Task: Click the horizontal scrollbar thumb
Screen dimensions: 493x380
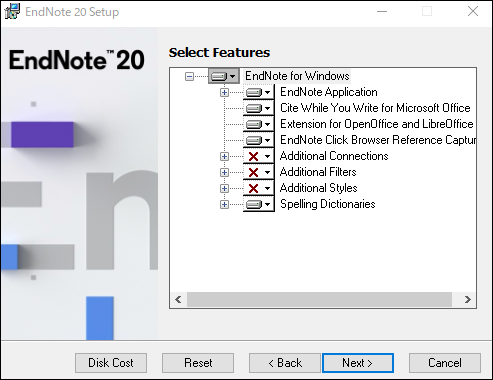Action: [x=319, y=299]
